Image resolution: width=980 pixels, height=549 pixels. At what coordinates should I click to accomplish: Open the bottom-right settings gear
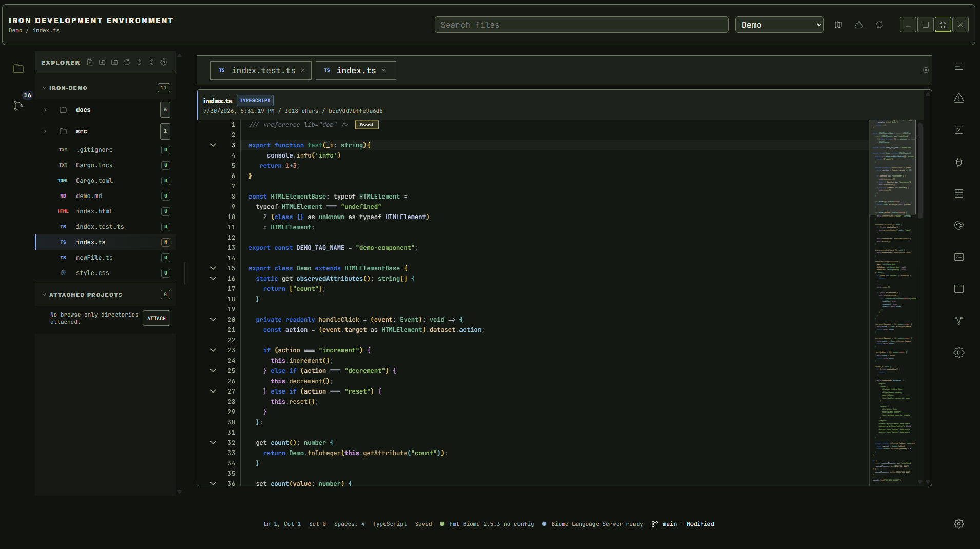pos(959,524)
